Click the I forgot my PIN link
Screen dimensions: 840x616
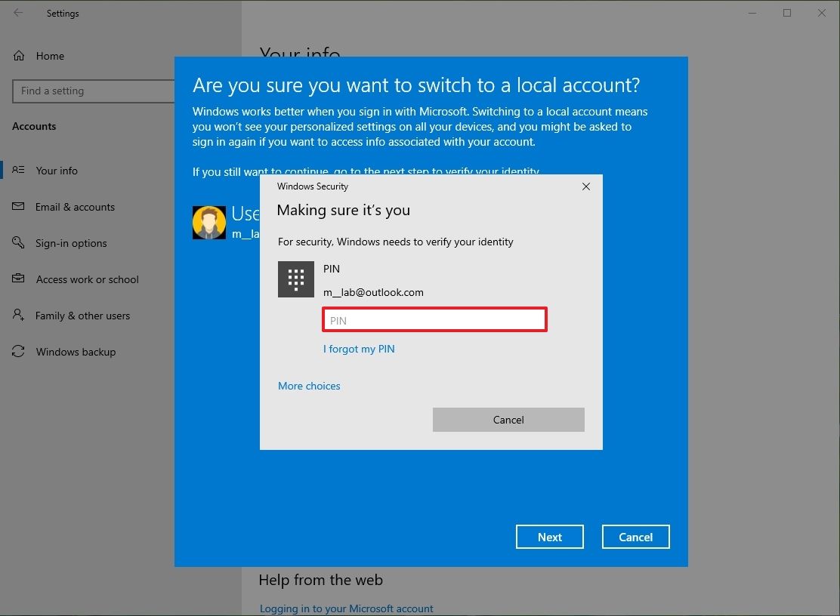[x=359, y=348]
